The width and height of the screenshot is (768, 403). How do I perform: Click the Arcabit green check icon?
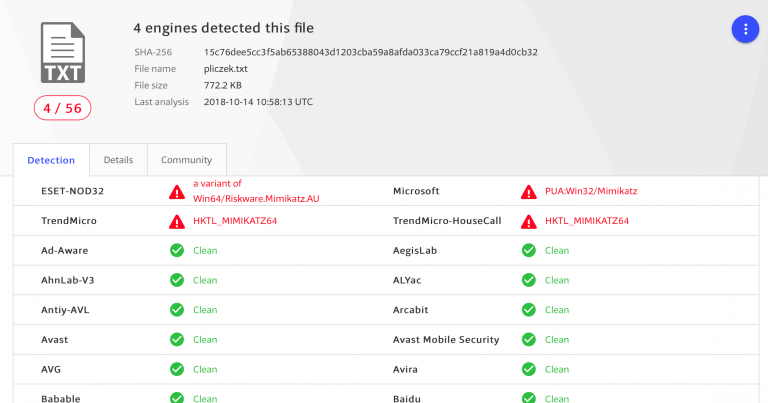tap(528, 310)
